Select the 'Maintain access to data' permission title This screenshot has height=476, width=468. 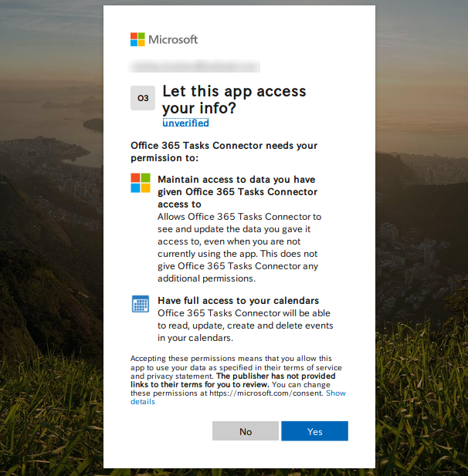[237, 191]
